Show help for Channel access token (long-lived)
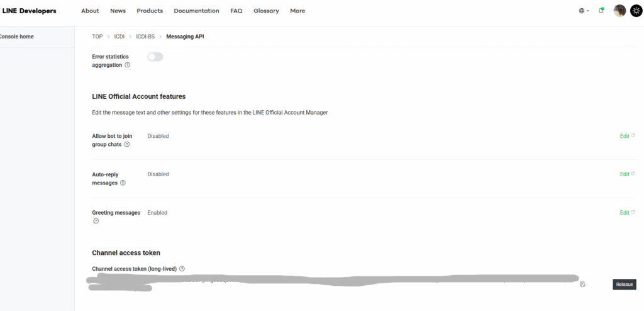644x311 pixels. pos(182,269)
